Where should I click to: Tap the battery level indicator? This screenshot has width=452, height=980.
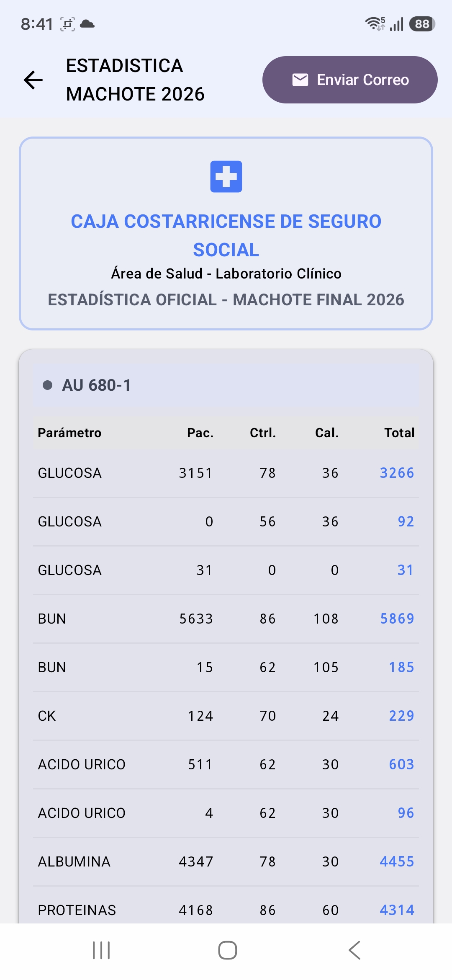point(422,24)
